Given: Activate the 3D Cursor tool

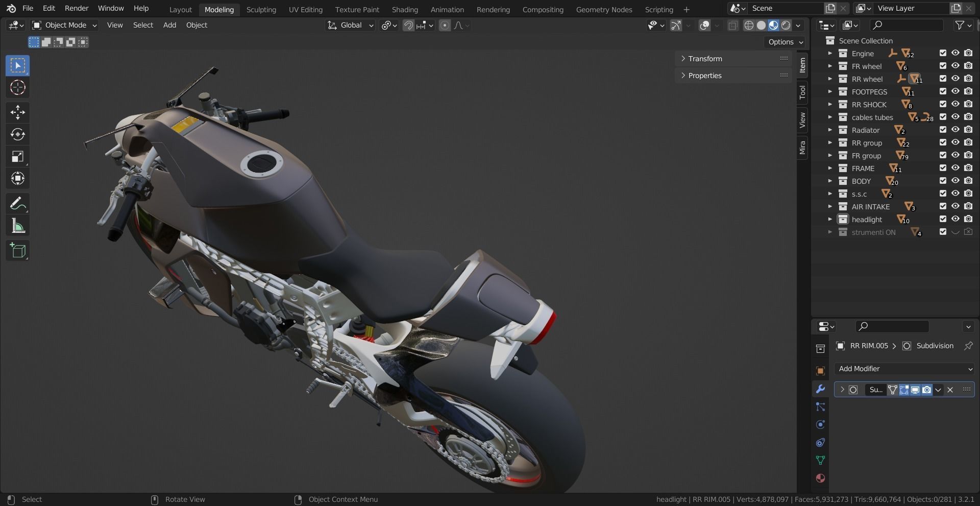Looking at the screenshot, I should (18, 87).
